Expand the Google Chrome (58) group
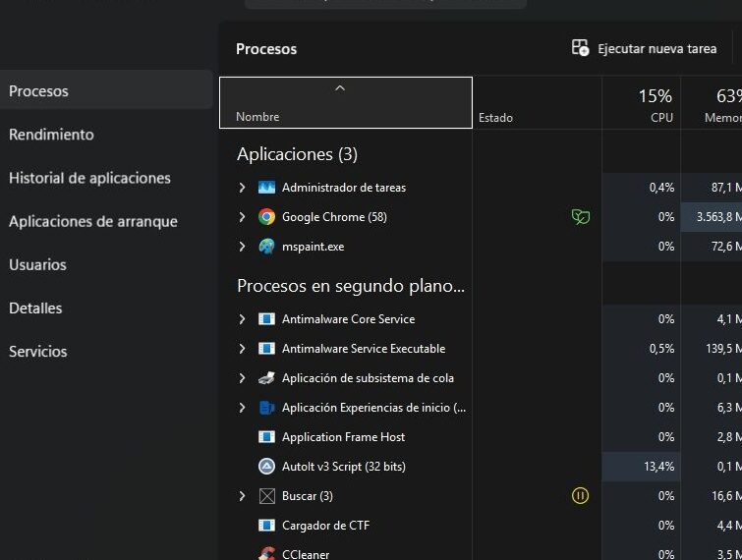This screenshot has width=742, height=560. [242, 217]
